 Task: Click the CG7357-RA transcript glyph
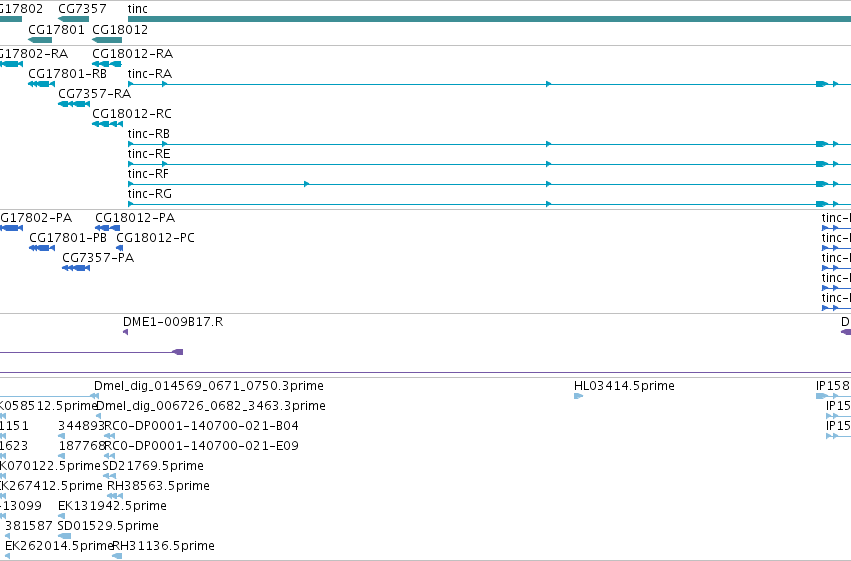(x=74, y=104)
